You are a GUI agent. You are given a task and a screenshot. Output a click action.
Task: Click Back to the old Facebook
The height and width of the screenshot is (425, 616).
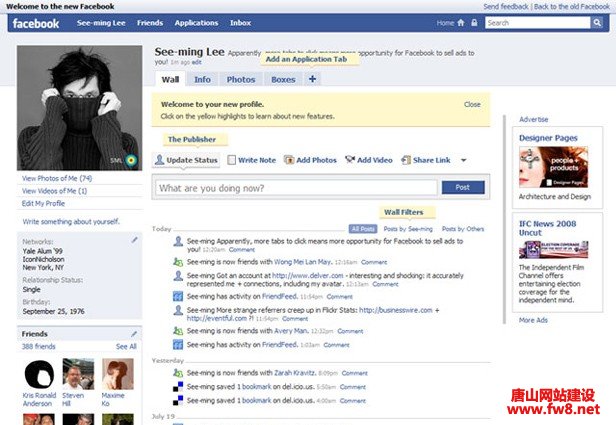572,7
